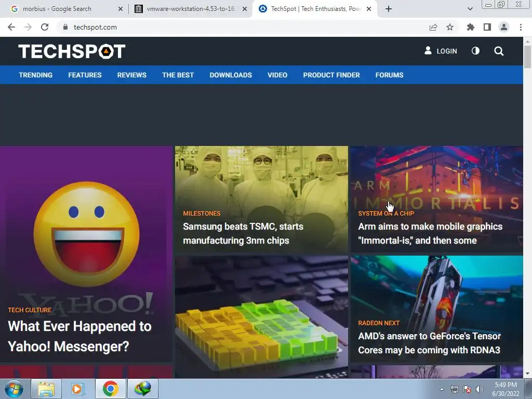Click the MILESTONES category label
Image resolution: width=532 pixels, height=399 pixels.
[202, 214]
